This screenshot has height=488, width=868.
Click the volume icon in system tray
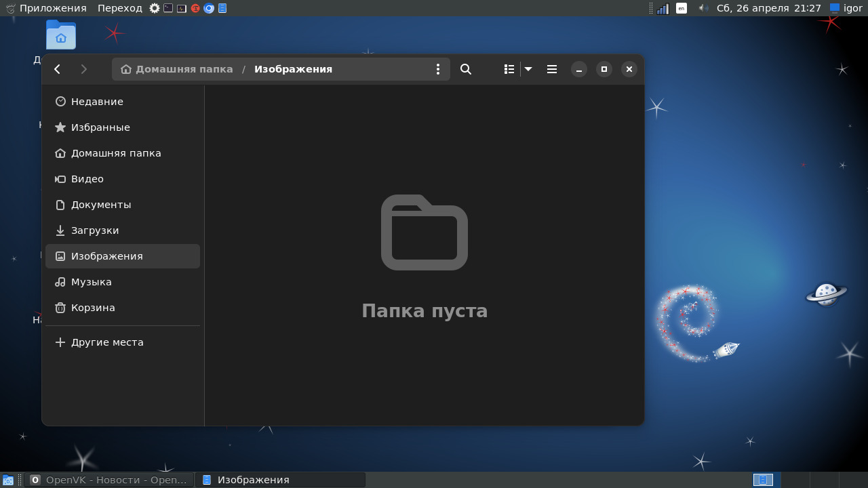[x=703, y=8]
